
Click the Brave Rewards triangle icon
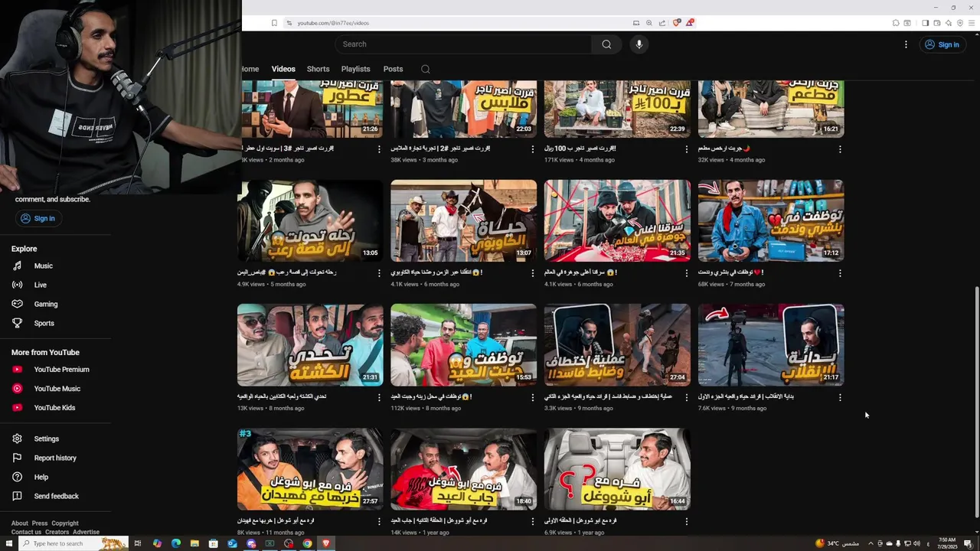tap(689, 23)
